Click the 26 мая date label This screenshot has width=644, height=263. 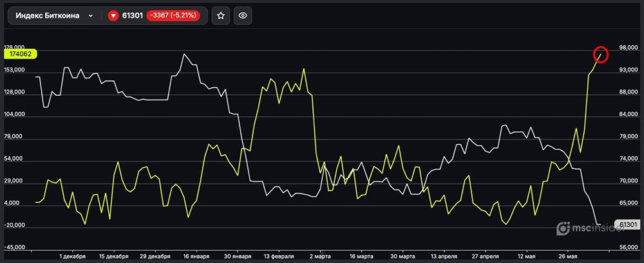[568, 257]
